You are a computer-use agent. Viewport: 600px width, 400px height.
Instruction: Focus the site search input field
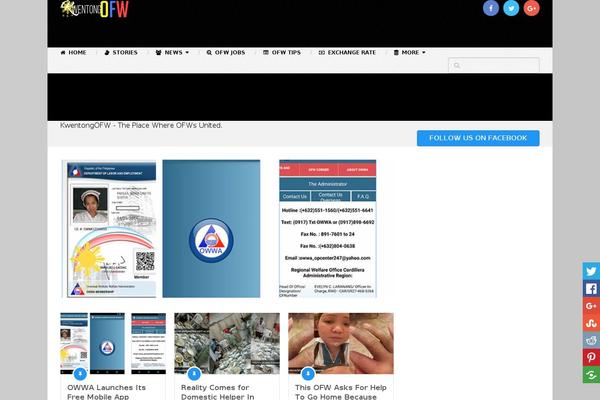pos(494,65)
